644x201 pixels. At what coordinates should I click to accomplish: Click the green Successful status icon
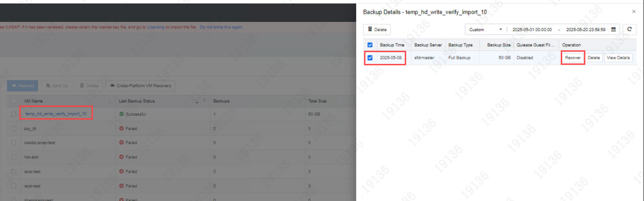click(x=121, y=114)
